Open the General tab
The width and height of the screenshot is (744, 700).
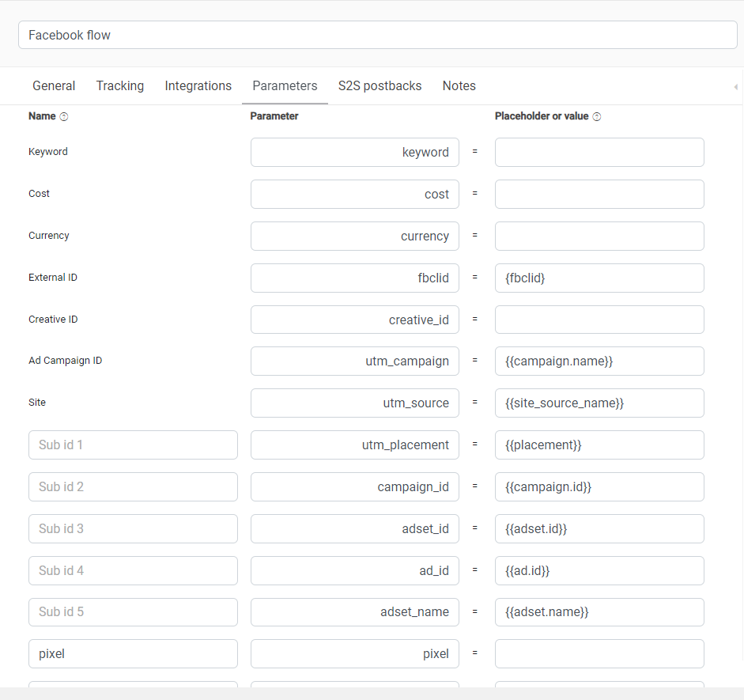tap(54, 86)
